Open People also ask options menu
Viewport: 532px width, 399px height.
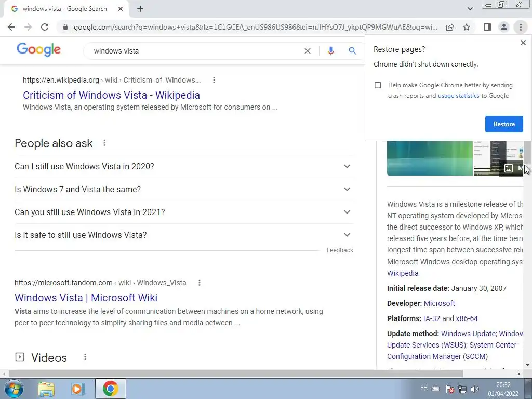(x=104, y=143)
